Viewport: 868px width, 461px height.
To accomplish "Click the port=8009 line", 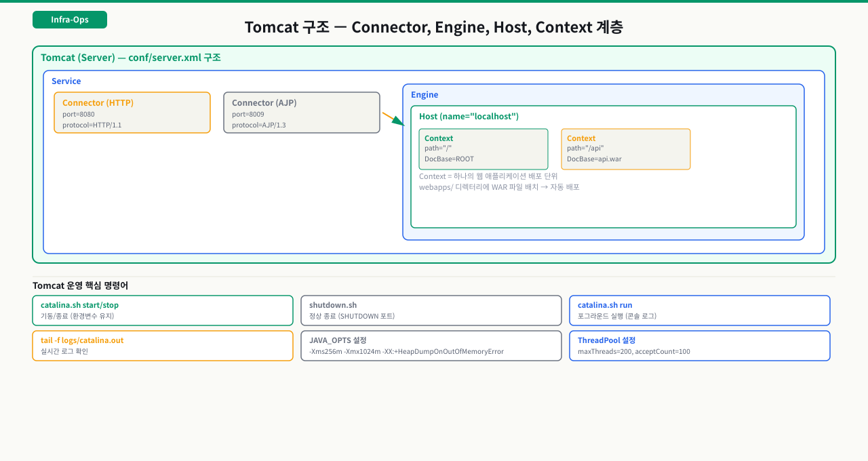I will (x=248, y=115).
